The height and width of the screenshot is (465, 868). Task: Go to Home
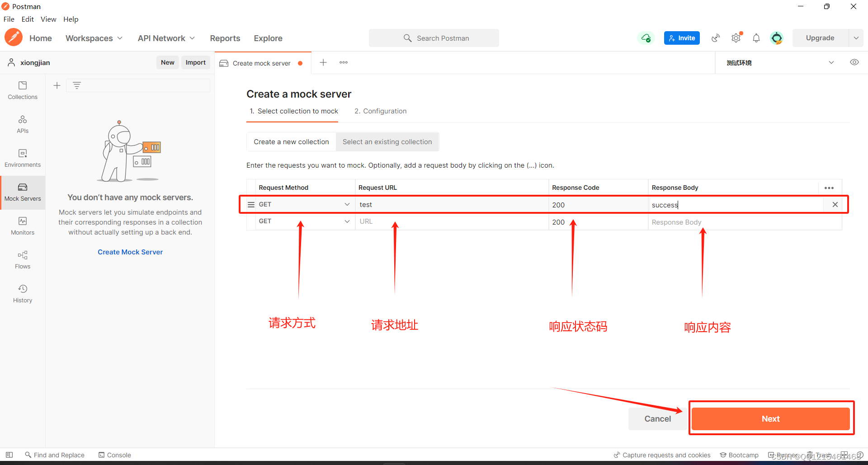point(41,38)
